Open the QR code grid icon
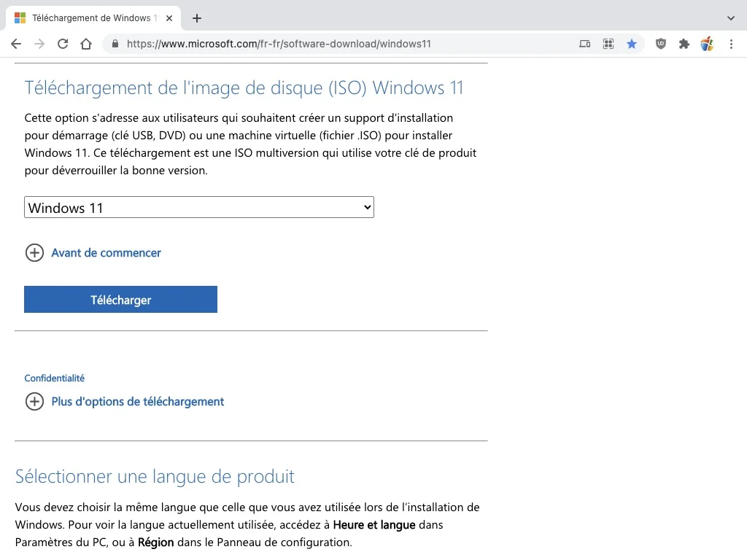This screenshot has height=560, width=747. [608, 44]
